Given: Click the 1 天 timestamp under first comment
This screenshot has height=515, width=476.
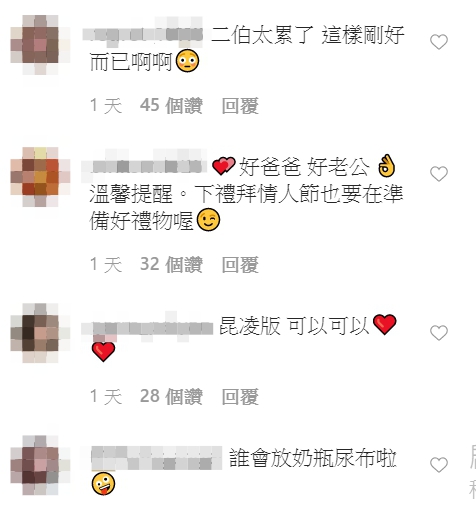Looking at the screenshot, I should coord(106,106).
